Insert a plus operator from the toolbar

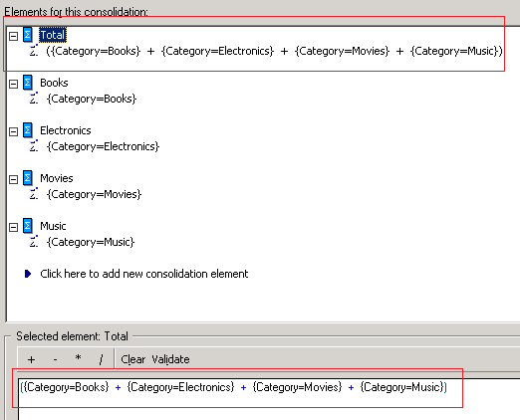tap(31, 359)
